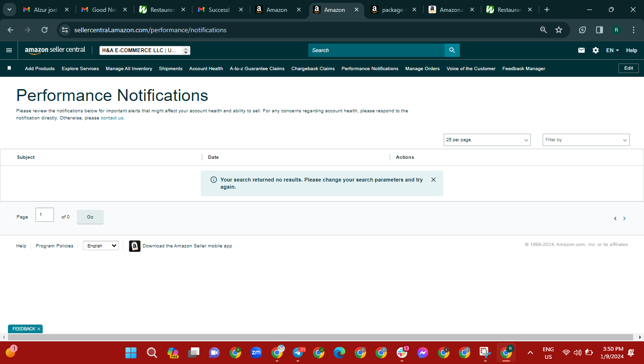The width and height of the screenshot is (644, 364).
Task: Open the Shipments menu item
Action: click(x=171, y=69)
